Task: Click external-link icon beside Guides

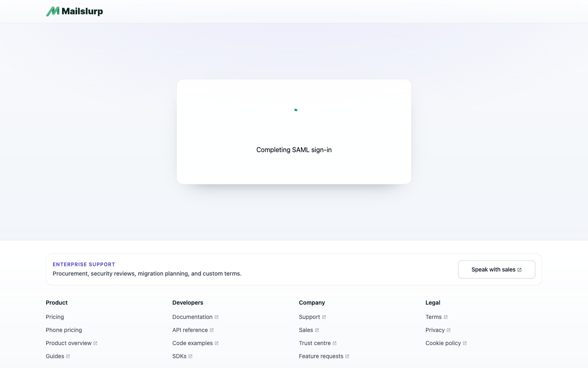Action: point(68,357)
